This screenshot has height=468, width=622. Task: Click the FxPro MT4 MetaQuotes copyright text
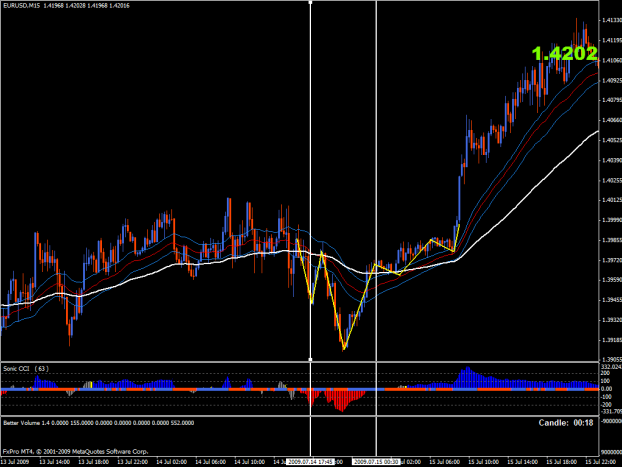point(75,451)
